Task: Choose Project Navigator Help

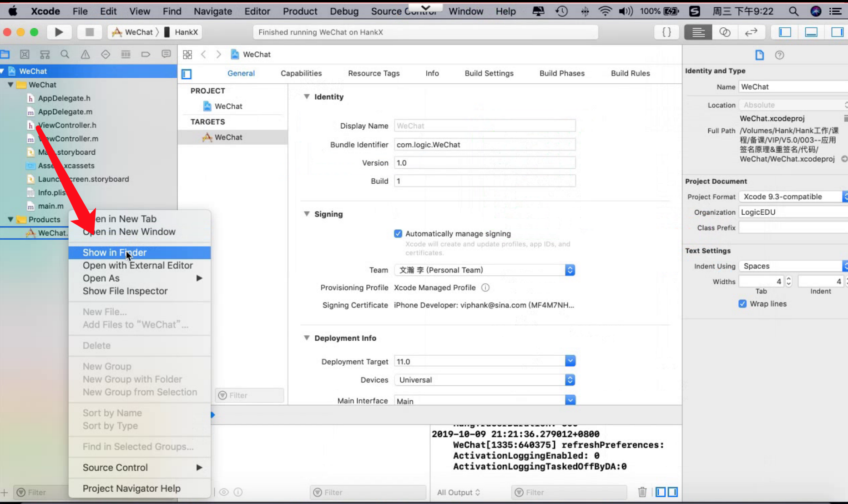Action: (140, 488)
